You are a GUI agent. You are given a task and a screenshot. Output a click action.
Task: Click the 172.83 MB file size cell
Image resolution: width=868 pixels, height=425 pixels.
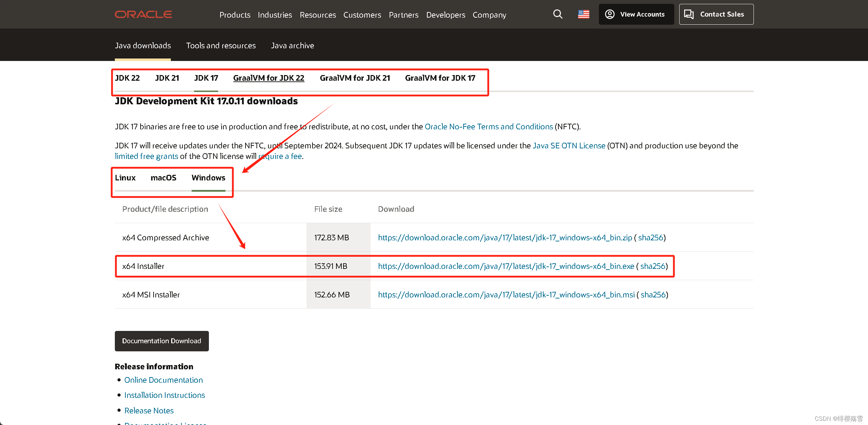point(338,238)
